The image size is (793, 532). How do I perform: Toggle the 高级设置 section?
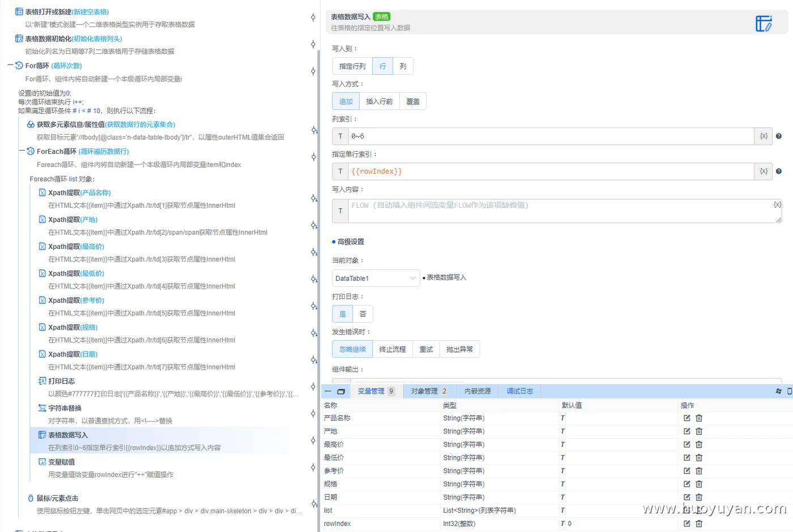click(x=348, y=242)
